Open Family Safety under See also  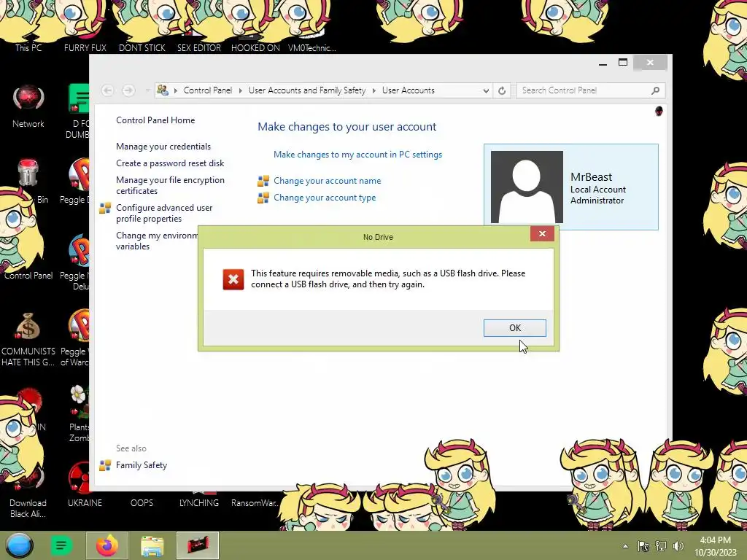click(141, 464)
